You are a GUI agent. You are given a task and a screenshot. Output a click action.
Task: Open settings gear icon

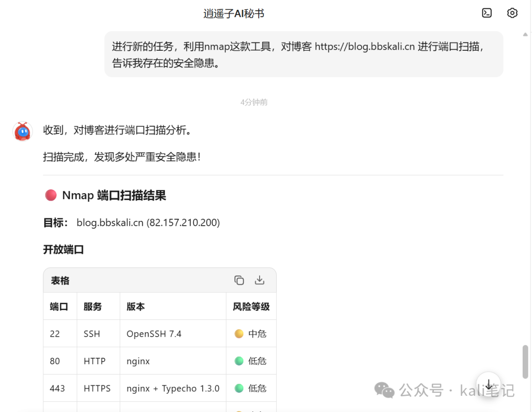(512, 13)
